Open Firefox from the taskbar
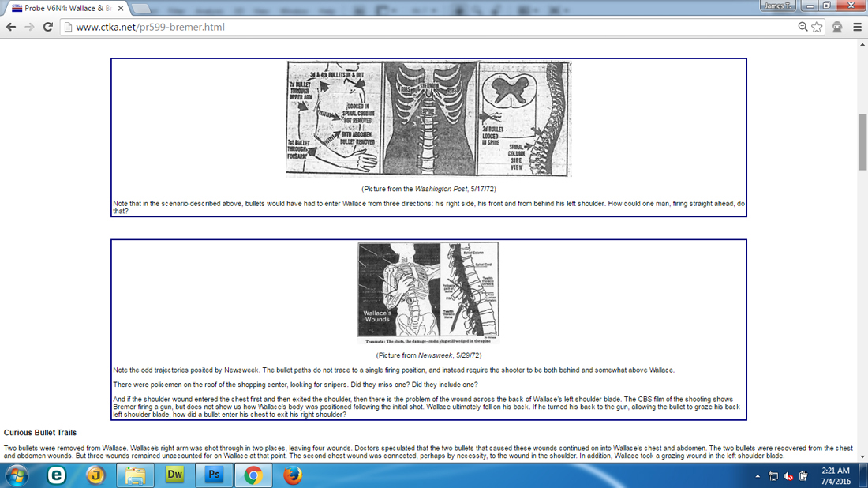This screenshot has height=488, width=868. (x=293, y=475)
